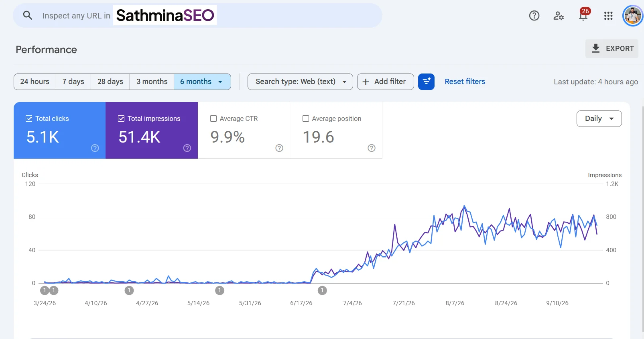This screenshot has width=644, height=339.
Task: Click the 9/10/26 date axis label
Action: tap(557, 303)
